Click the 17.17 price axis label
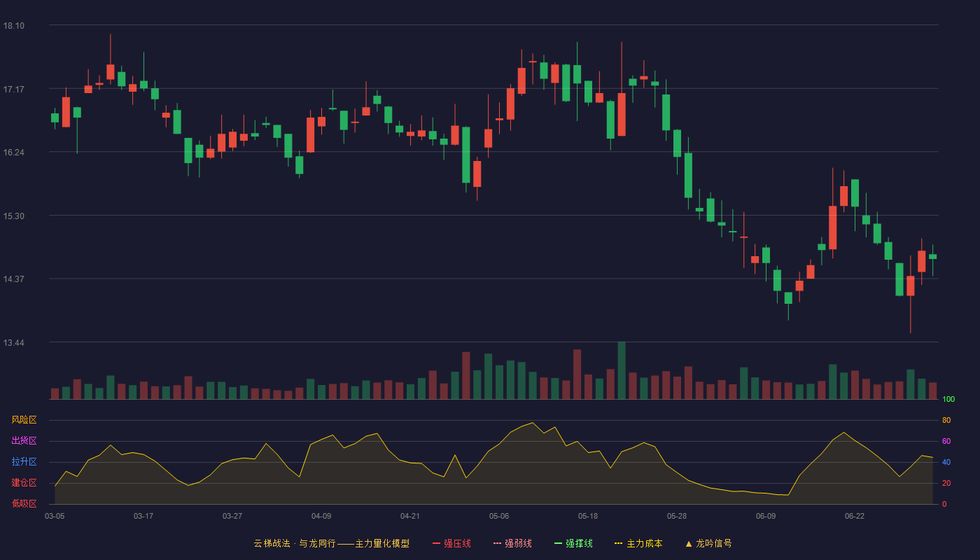The height and width of the screenshot is (560, 980). (13, 90)
